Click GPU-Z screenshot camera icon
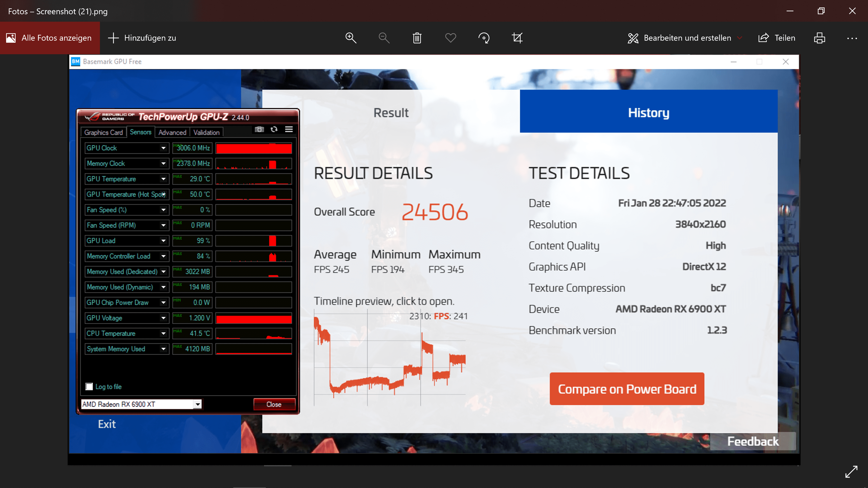This screenshot has width=868, height=488. click(259, 129)
